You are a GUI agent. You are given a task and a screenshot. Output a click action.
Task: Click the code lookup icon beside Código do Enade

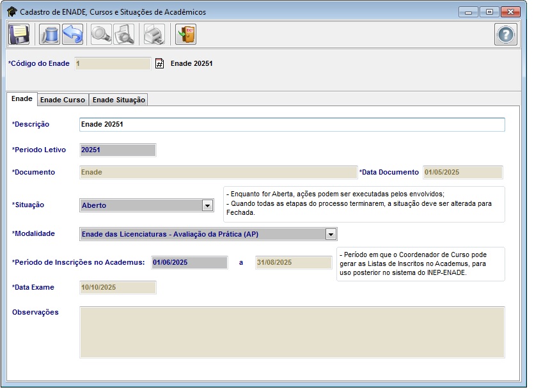160,64
